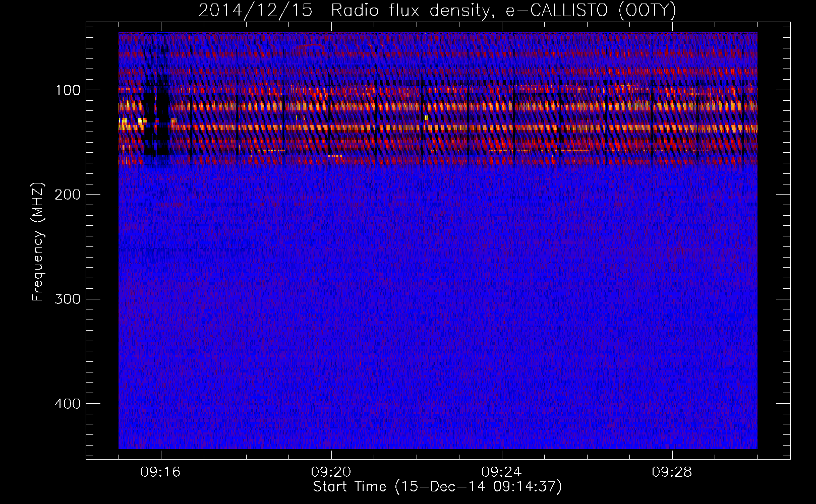Click the "Start Time (15-Dec-14 09:14:37)" axis label
This screenshot has height=504, width=816.
coord(437,487)
